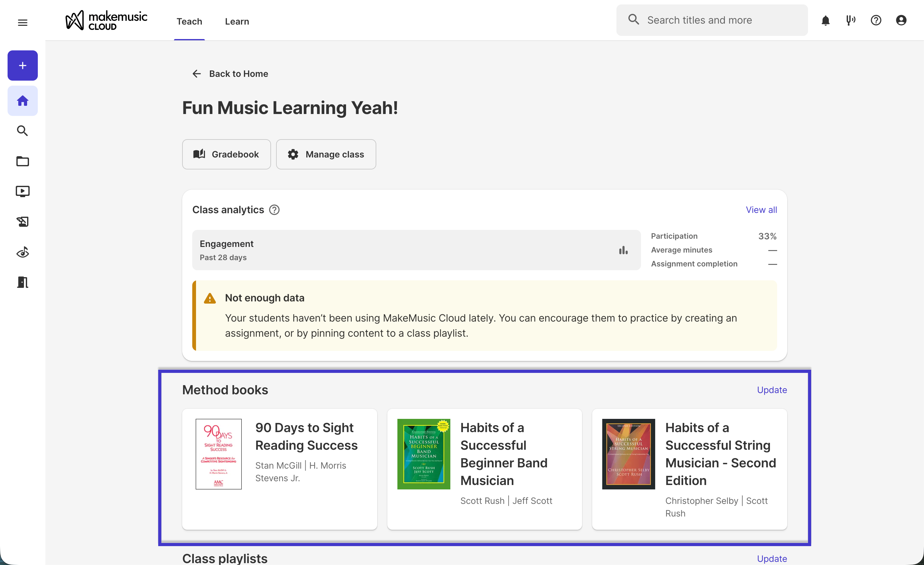This screenshot has height=565, width=924.
Task: Open the tuner icon in header
Action: [x=851, y=20]
